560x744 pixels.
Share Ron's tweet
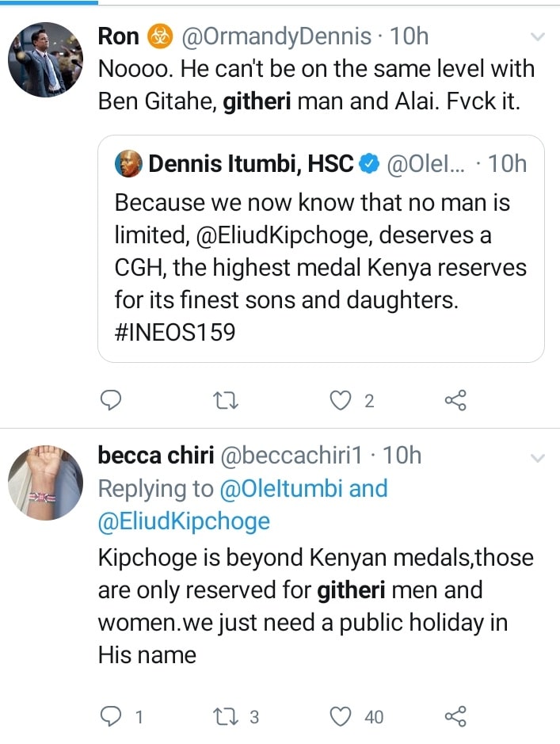[x=455, y=401]
